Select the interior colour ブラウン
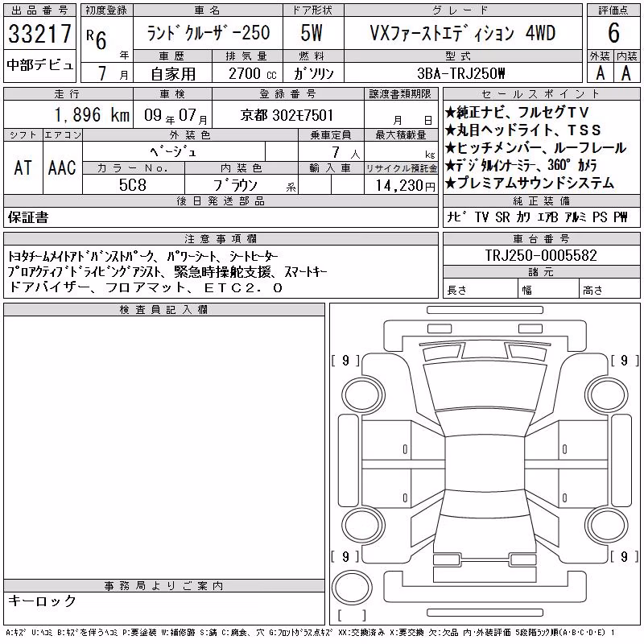644x644 pixels. (235, 185)
